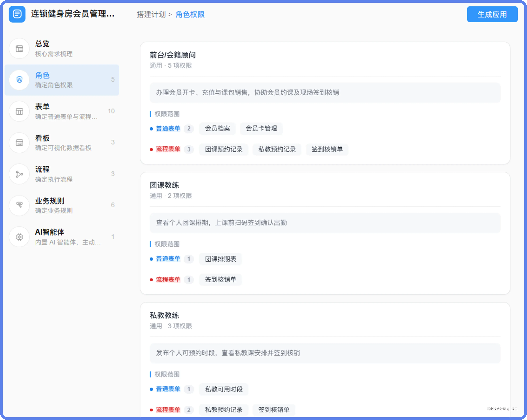Image resolution: width=527 pixels, height=420 pixels.
Task: Click the 总览 overview sidebar icon
Action: click(x=19, y=49)
